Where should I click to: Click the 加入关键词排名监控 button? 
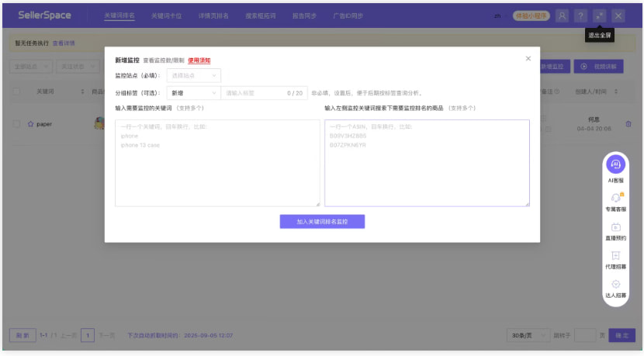(322, 222)
